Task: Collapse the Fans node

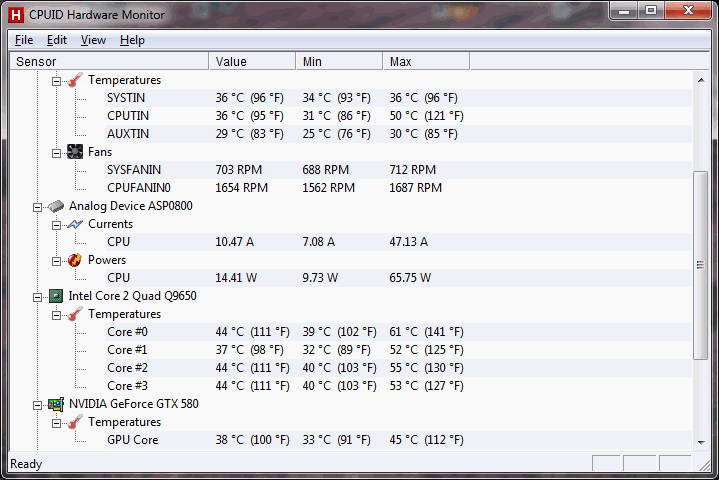Action: (x=56, y=153)
